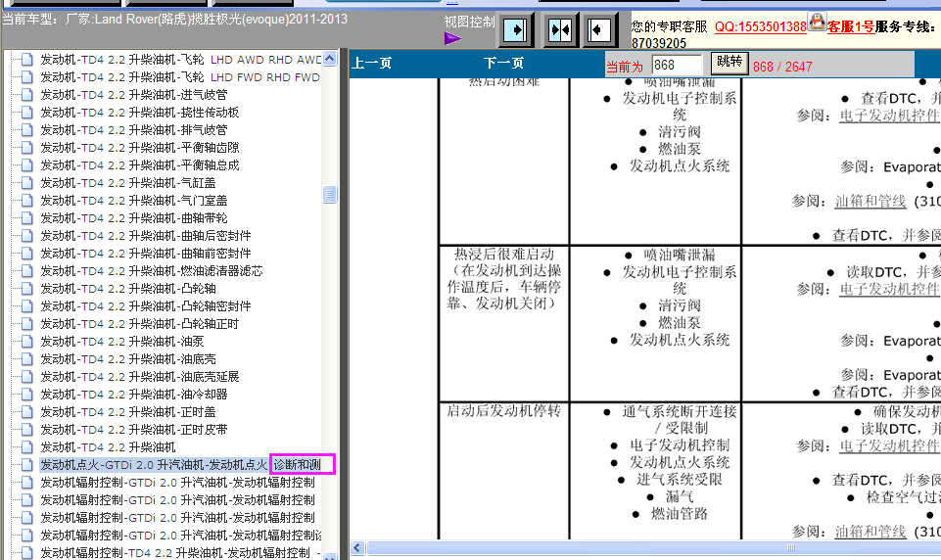
Task: Click the purple arrow beside 视图控制
Action: (452, 38)
